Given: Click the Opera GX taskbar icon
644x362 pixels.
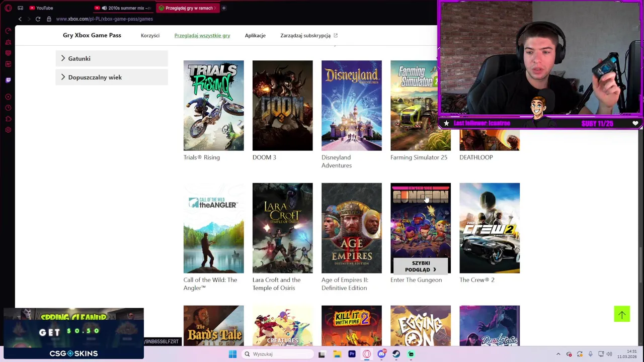Looking at the screenshot, I should click(367, 354).
